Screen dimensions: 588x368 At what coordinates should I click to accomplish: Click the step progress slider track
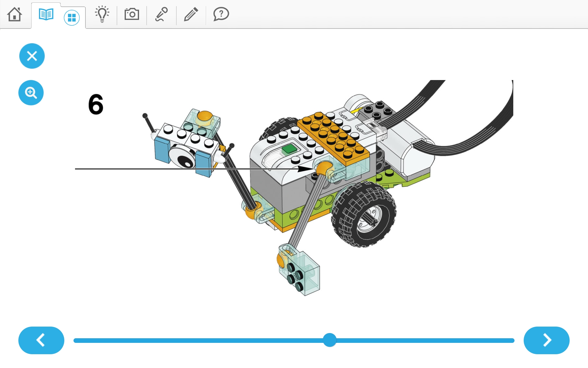pyautogui.click(x=294, y=340)
